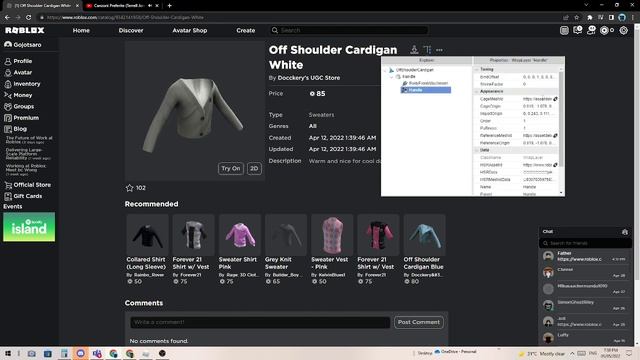The height and width of the screenshot is (360, 640).
Task: Show hidden system tray icons
Action: (572, 353)
